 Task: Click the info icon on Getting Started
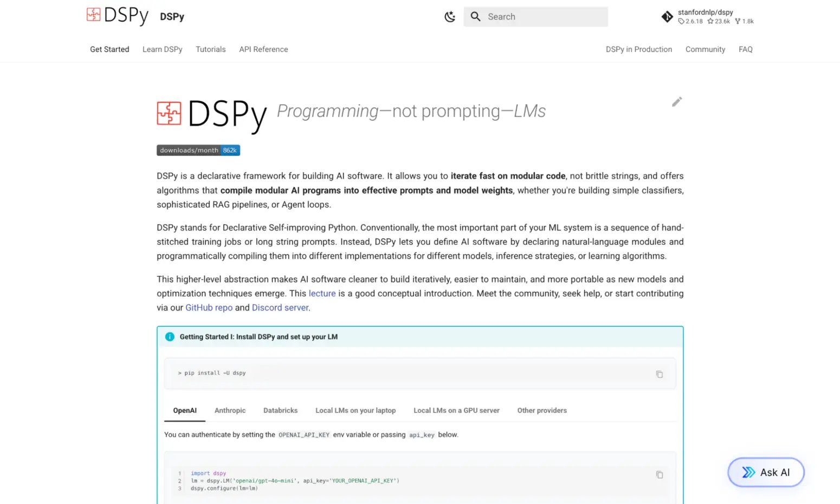pos(170,337)
